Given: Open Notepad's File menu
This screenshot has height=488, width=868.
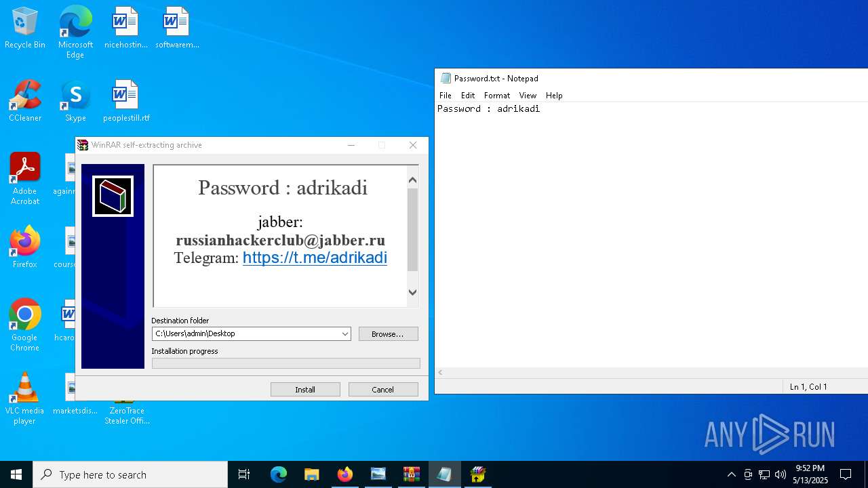Looking at the screenshot, I should pyautogui.click(x=445, y=96).
